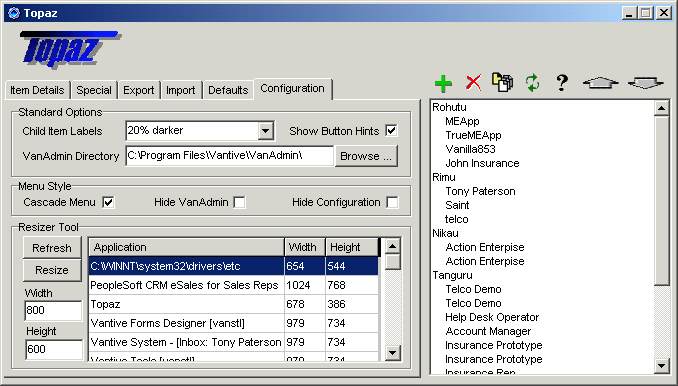Select Rimu in tree list
Screen dimensions: 678x386
click(x=444, y=177)
